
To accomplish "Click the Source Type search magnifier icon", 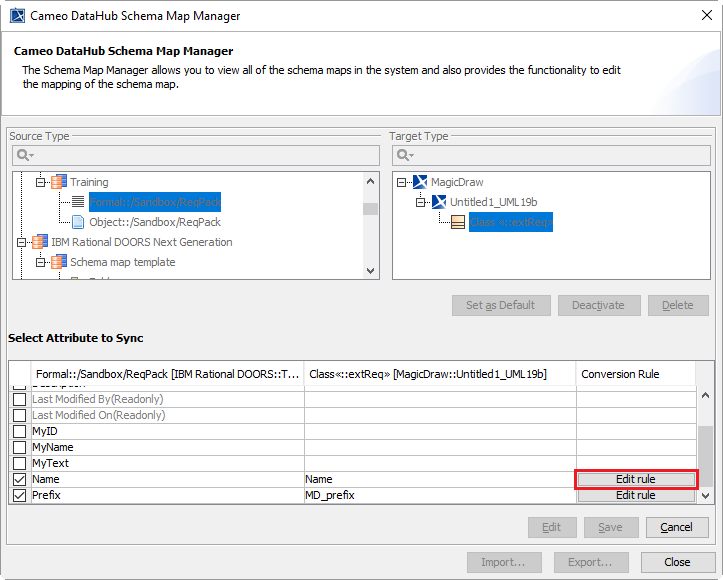I will [25, 155].
